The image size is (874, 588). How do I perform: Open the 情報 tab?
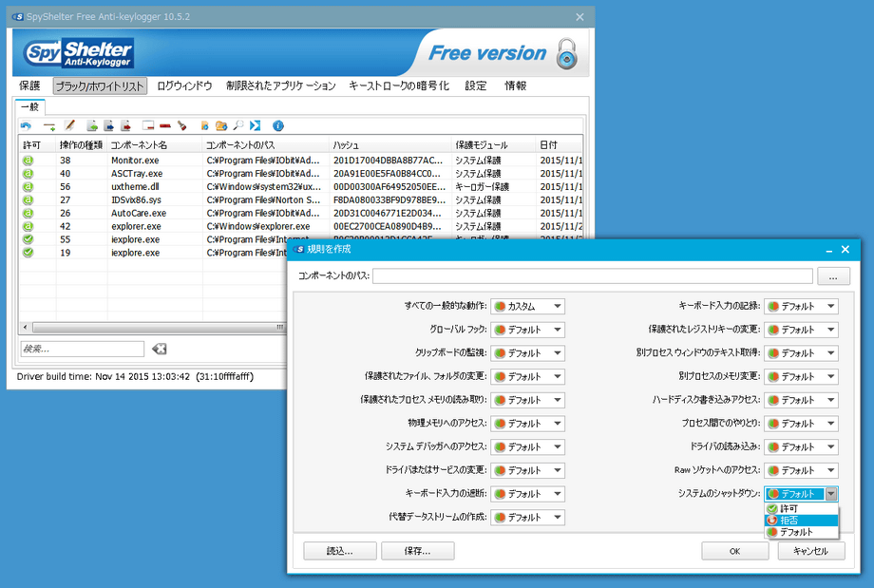point(516,85)
